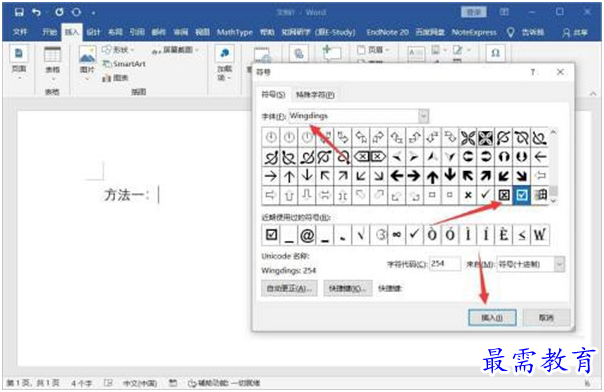The width and height of the screenshot is (604, 392).
Task: Insert a SmartArt graphic
Action: (124, 64)
